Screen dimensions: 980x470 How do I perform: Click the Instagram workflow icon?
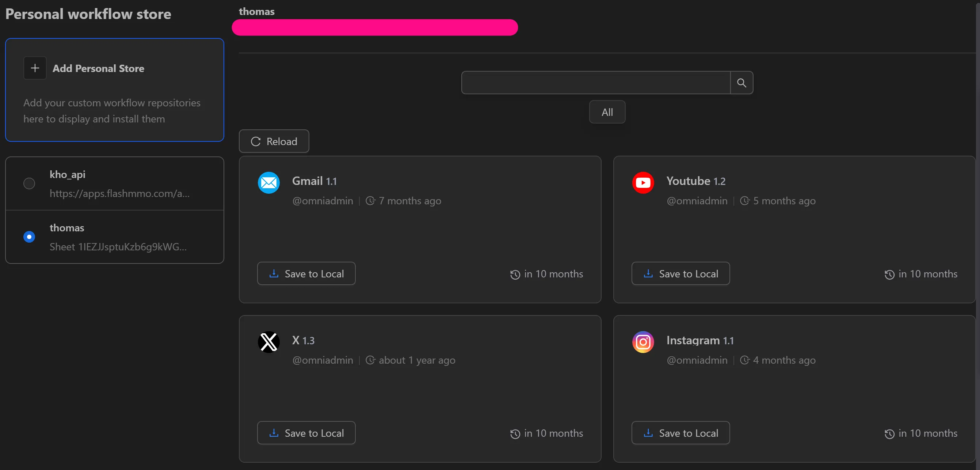coord(642,342)
